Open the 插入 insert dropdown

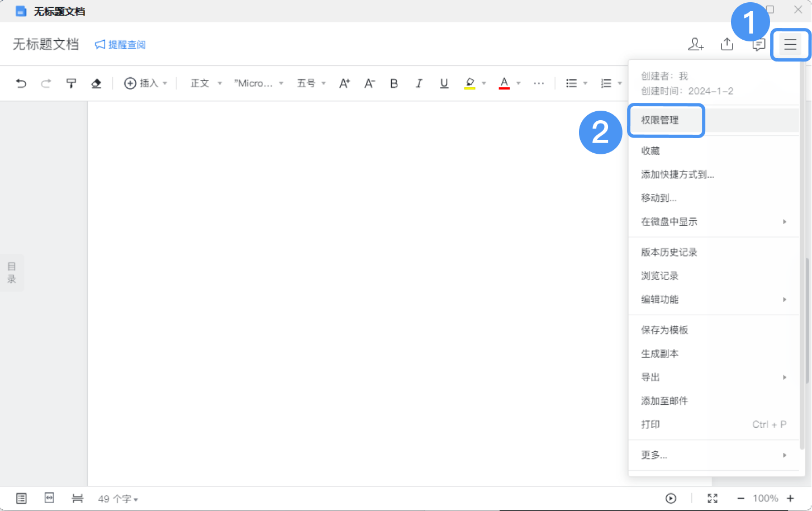(145, 83)
